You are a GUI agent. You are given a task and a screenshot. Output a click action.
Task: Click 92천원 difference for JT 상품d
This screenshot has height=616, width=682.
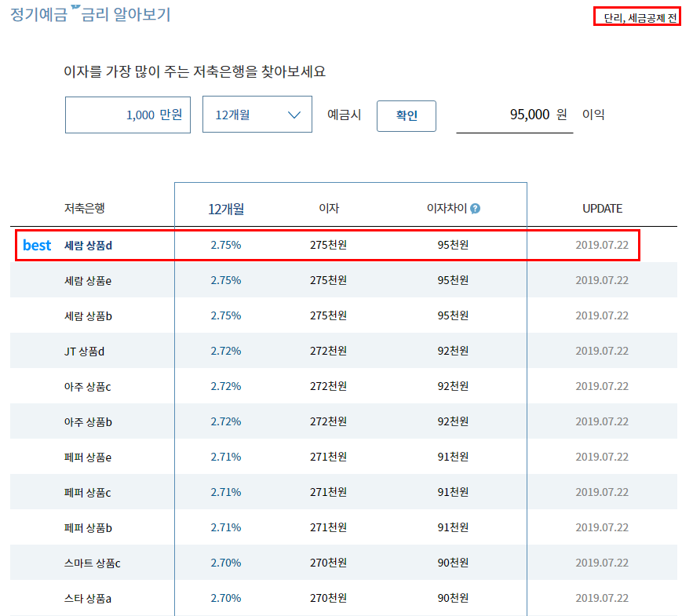[453, 351]
